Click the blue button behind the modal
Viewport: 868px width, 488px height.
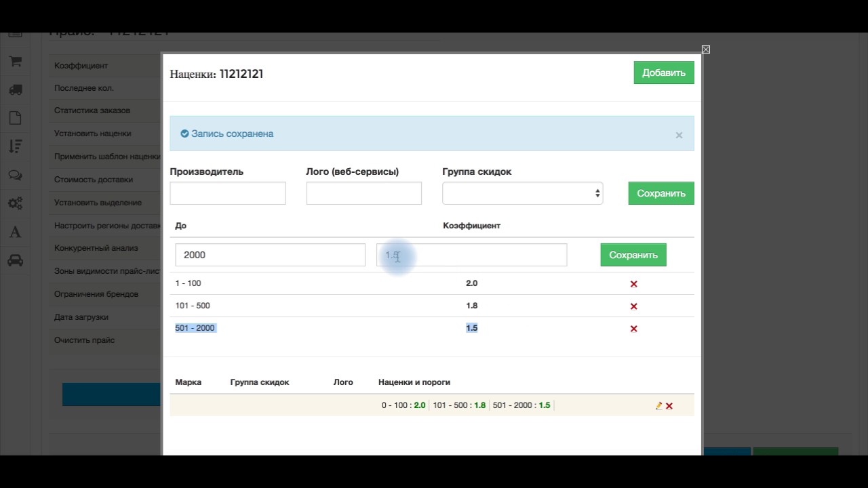point(112,394)
